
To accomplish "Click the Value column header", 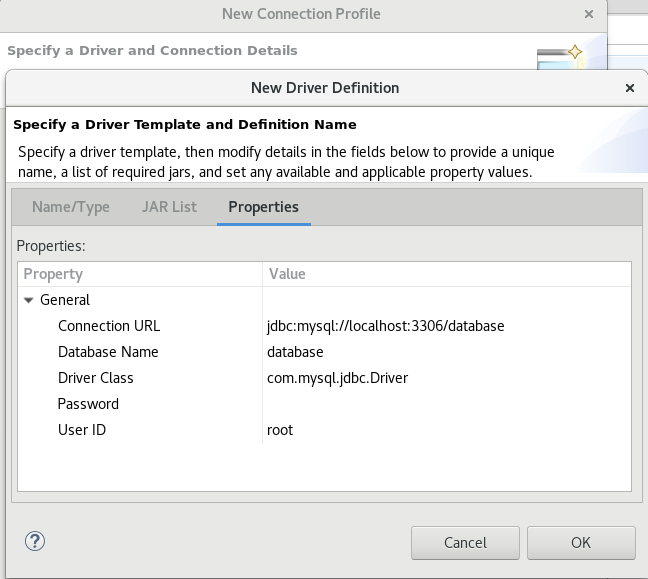I will click(447, 274).
